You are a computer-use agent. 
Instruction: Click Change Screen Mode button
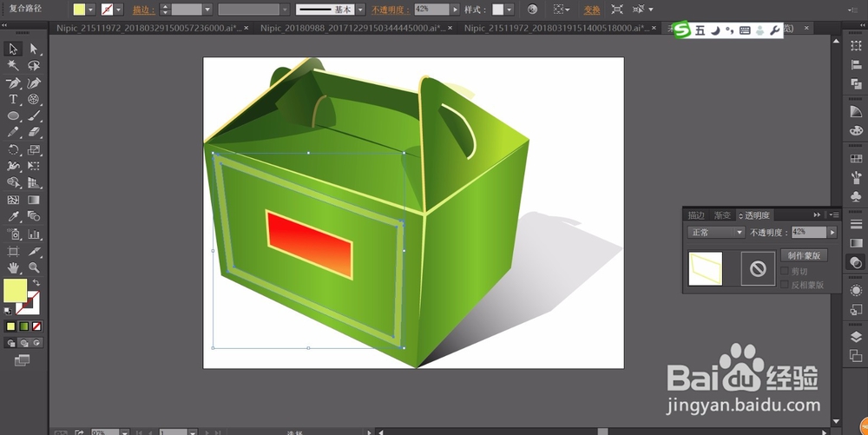coord(23,360)
